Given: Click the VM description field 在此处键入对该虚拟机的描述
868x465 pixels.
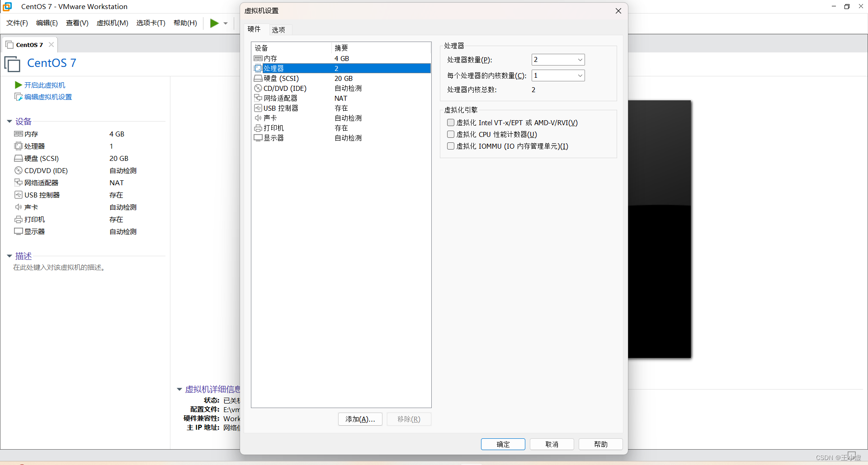Looking at the screenshot, I should pos(60,268).
